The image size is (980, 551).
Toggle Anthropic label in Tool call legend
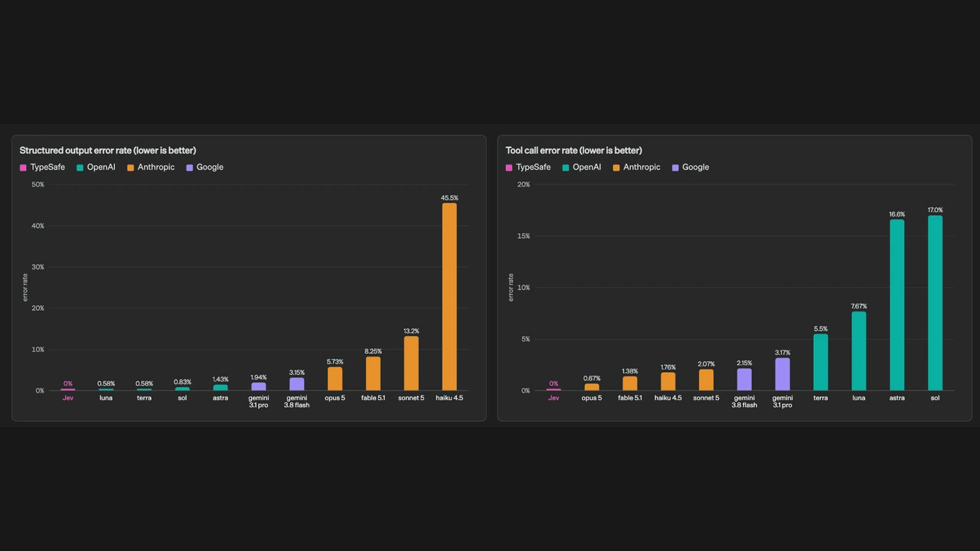[642, 168]
